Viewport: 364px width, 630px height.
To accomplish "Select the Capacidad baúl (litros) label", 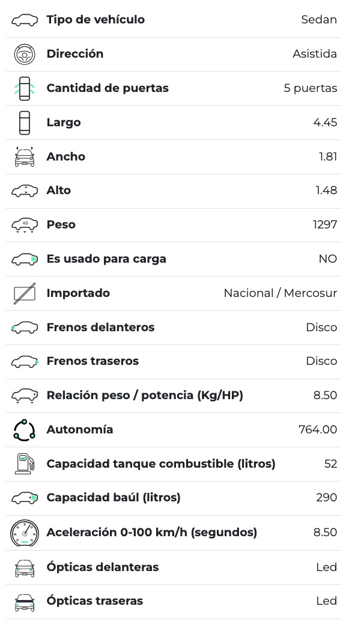I will point(114,498).
